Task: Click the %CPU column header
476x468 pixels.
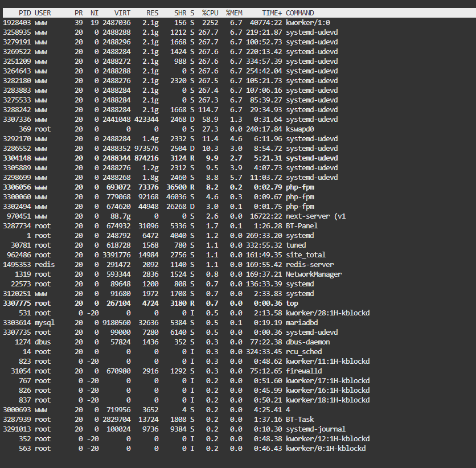Action: pos(210,13)
